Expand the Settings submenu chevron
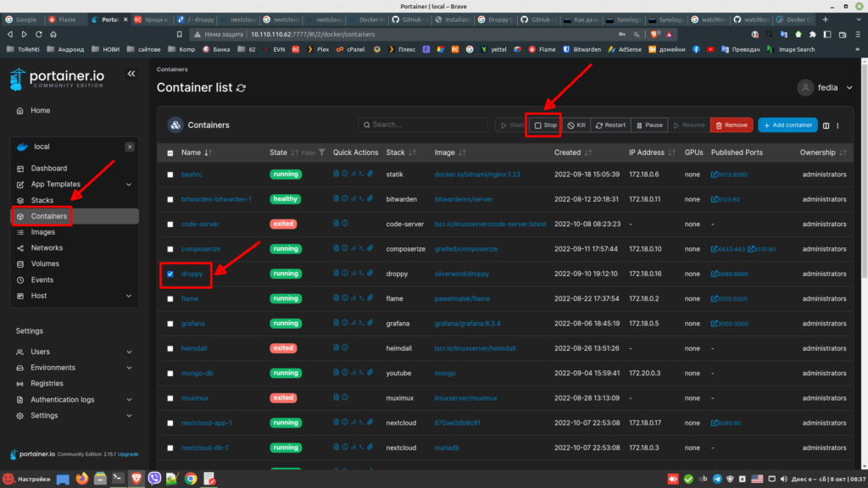868x488 pixels. pos(129,415)
